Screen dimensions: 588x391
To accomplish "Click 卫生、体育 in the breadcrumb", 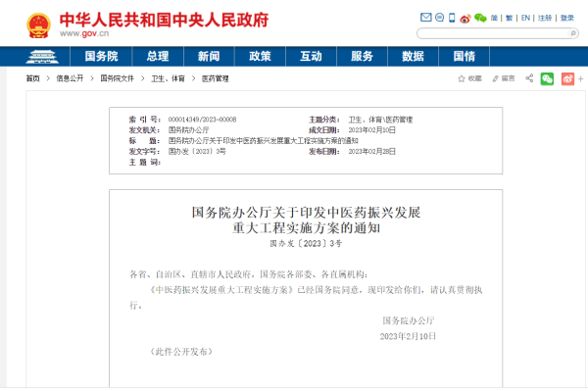I will pos(168,78).
